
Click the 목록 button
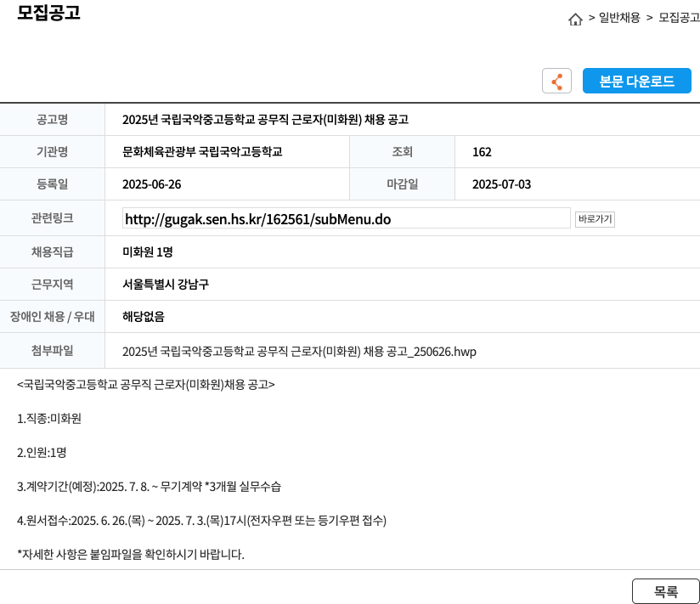click(x=666, y=591)
